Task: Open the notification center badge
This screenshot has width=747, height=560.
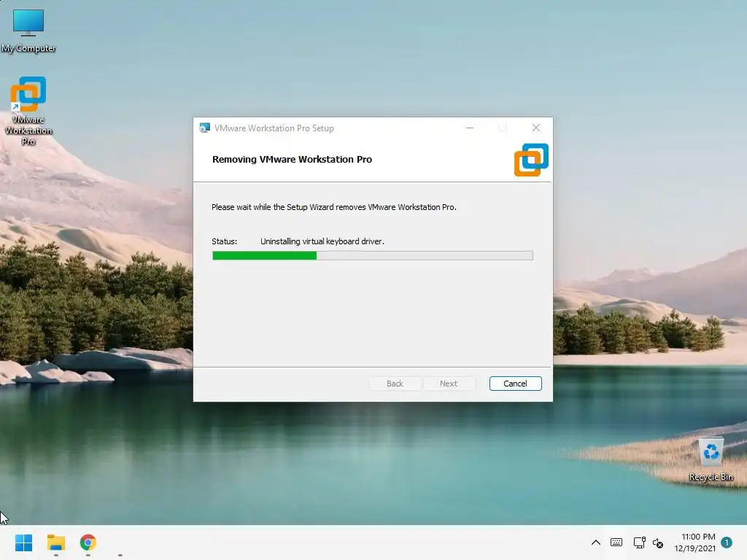Action: pos(727,542)
